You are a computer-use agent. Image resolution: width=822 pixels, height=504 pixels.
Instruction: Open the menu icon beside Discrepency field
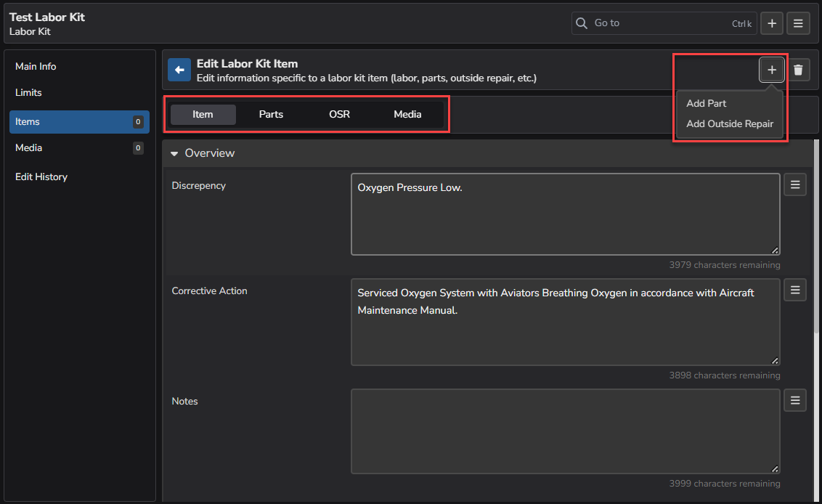click(x=795, y=185)
